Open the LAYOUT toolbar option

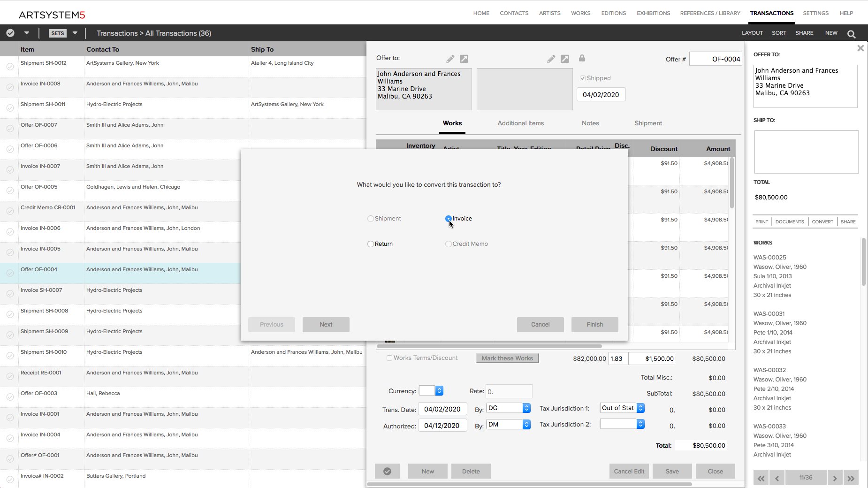click(752, 33)
